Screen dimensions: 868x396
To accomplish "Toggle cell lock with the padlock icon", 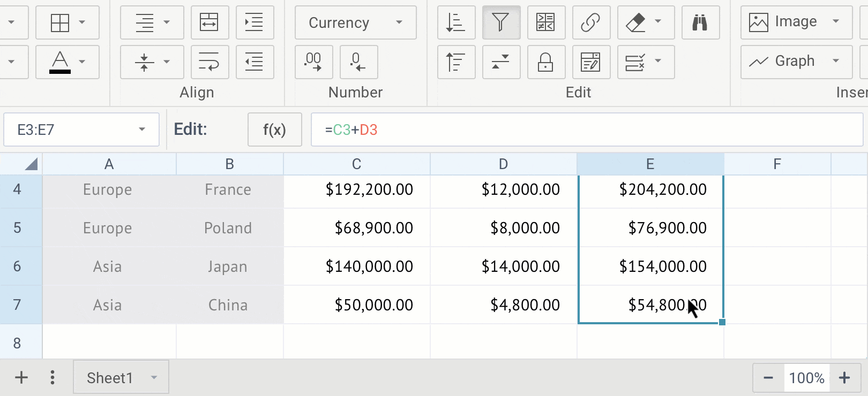I will [x=545, y=62].
